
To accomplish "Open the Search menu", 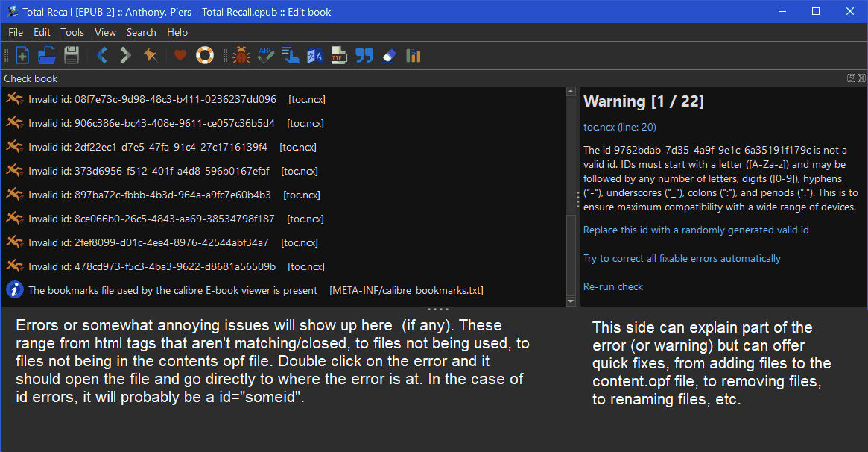I will pos(141,33).
